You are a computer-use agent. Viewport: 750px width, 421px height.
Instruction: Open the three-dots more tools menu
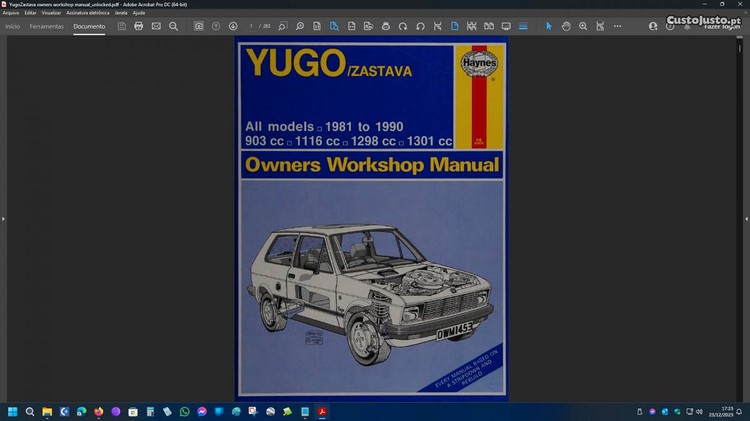click(617, 26)
